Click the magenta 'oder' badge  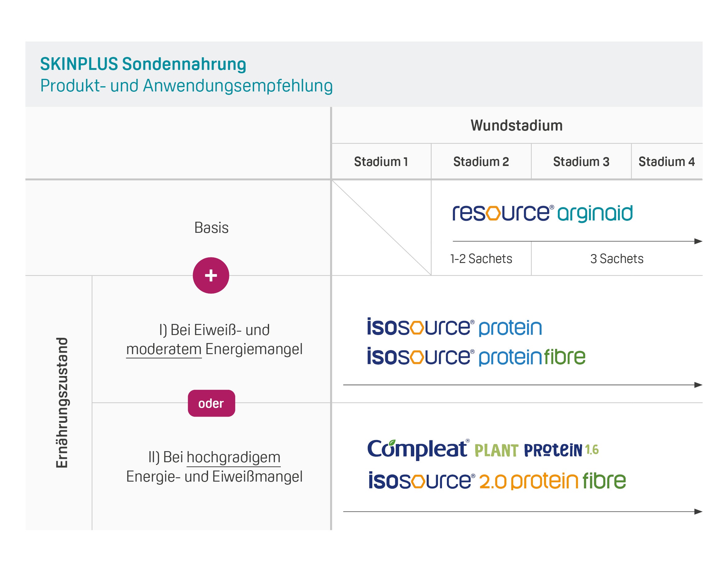click(x=211, y=403)
